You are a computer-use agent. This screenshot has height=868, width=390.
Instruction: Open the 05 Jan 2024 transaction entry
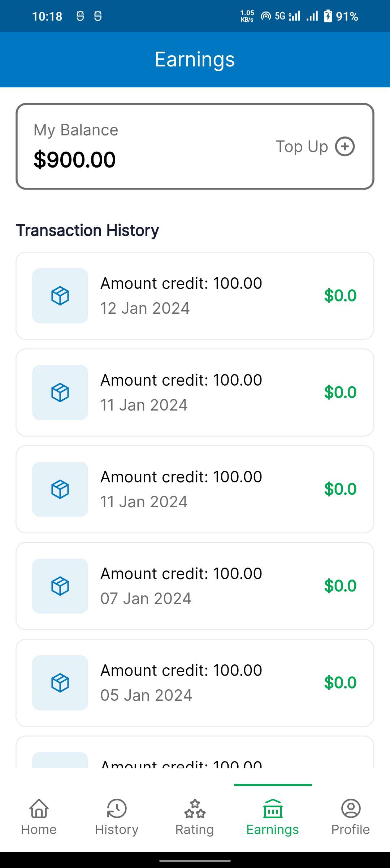click(195, 683)
